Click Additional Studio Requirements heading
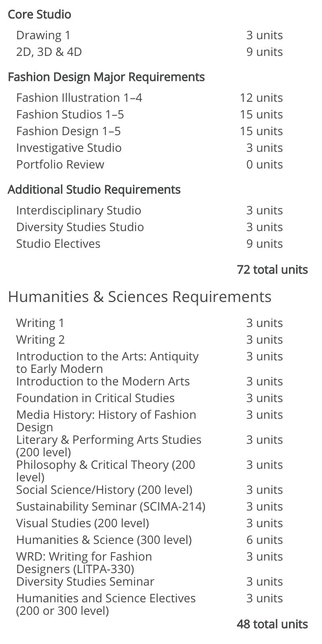Image resolution: width=322 pixels, height=644 pixels. point(94,190)
